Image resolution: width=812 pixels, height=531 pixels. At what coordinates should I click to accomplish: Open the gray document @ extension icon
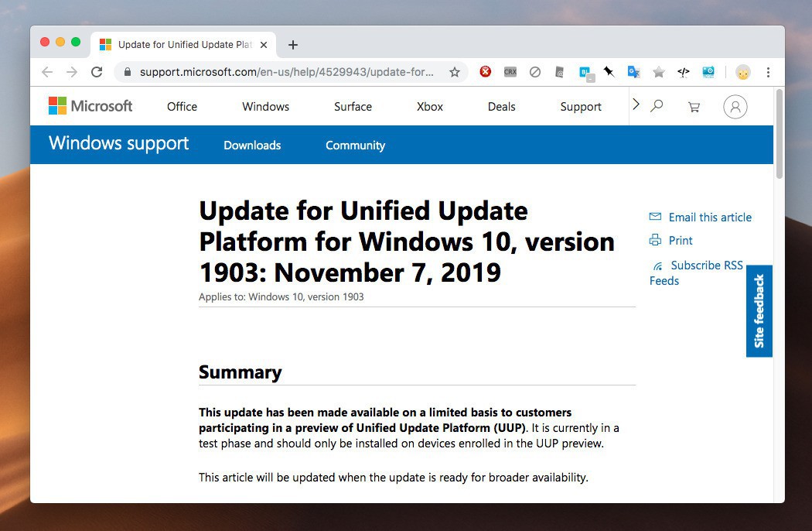coord(559,72)
